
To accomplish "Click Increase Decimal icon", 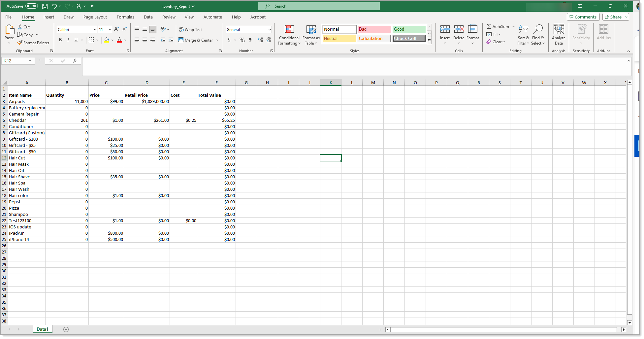I will tap(260, 40).
